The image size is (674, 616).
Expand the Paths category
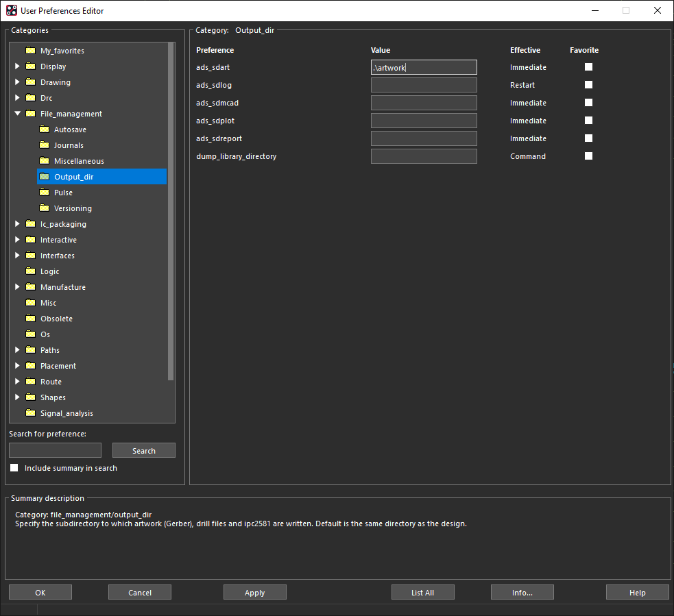(17, 349)
